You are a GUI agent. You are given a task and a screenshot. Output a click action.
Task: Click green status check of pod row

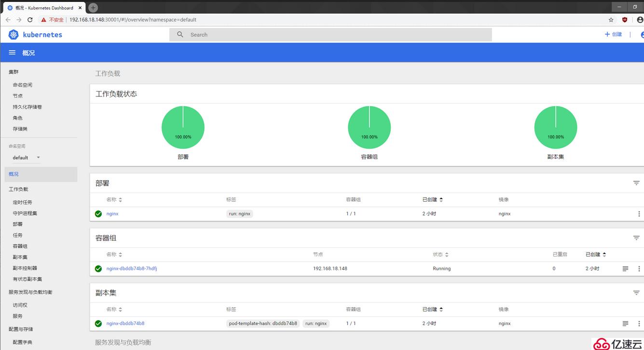click(98, 269)
